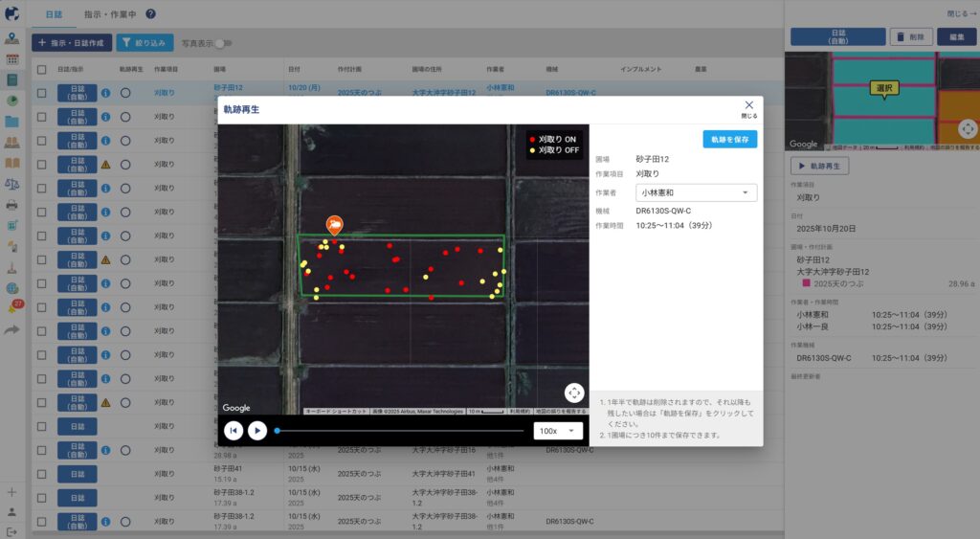980x539 pixels.
Task: Expand the 100x playback speed dropdown
Action: pyautogui.click(x=558, y=431)
